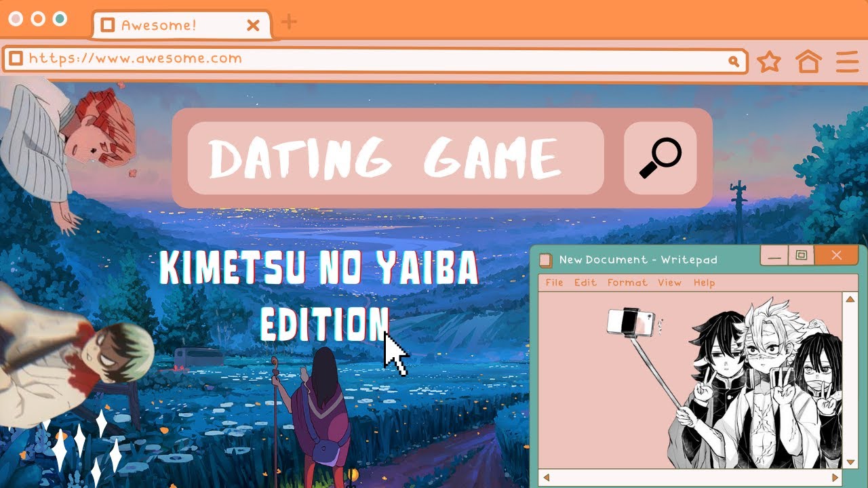Viewport: 868px width, 488px height.
Task: Maximize the Writepad window
Action: (x=801, y=256)
